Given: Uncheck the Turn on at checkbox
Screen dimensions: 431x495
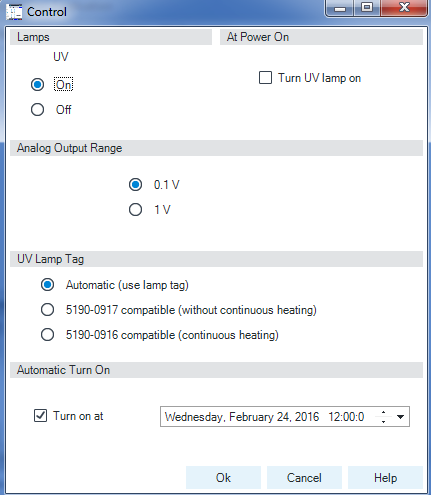Looking at the screenshot, I should [40, 416].
